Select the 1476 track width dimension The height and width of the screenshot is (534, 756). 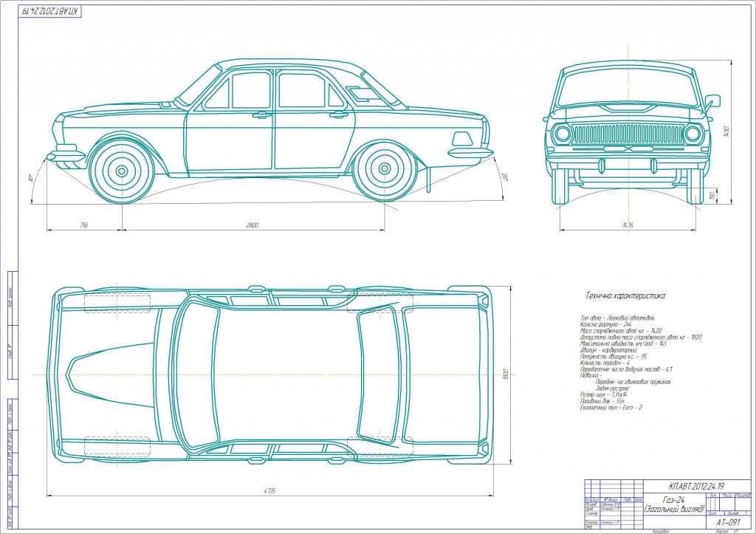628,225
